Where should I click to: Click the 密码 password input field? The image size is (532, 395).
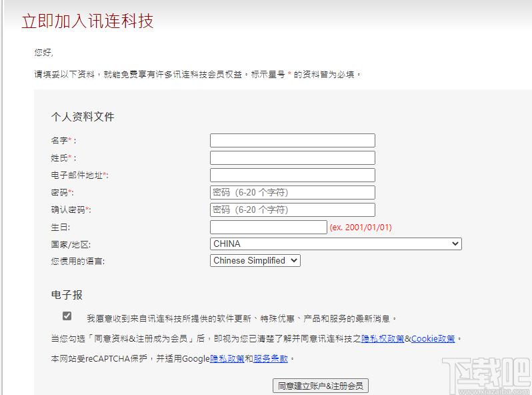293,192
